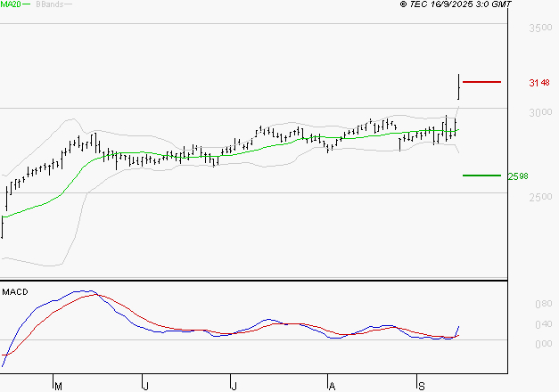Select the A month marker on time axis
Viewport: 559px width, 392px height.
tap(332, 385)
